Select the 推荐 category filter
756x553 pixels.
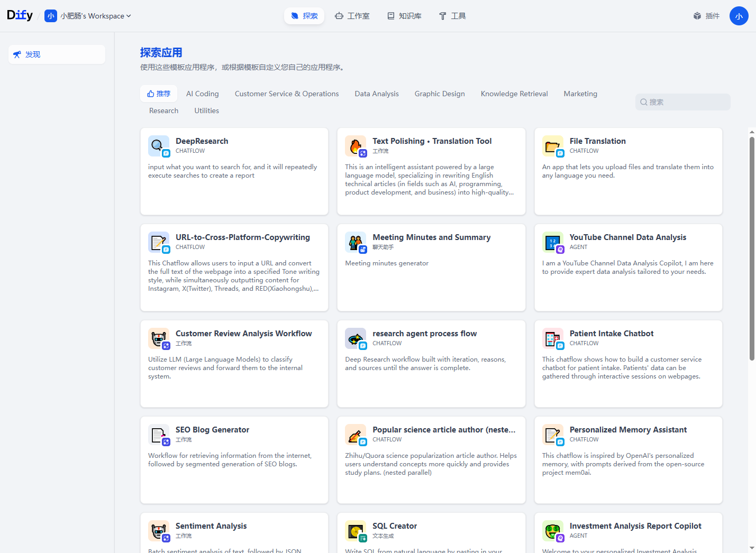coord(159,94)
